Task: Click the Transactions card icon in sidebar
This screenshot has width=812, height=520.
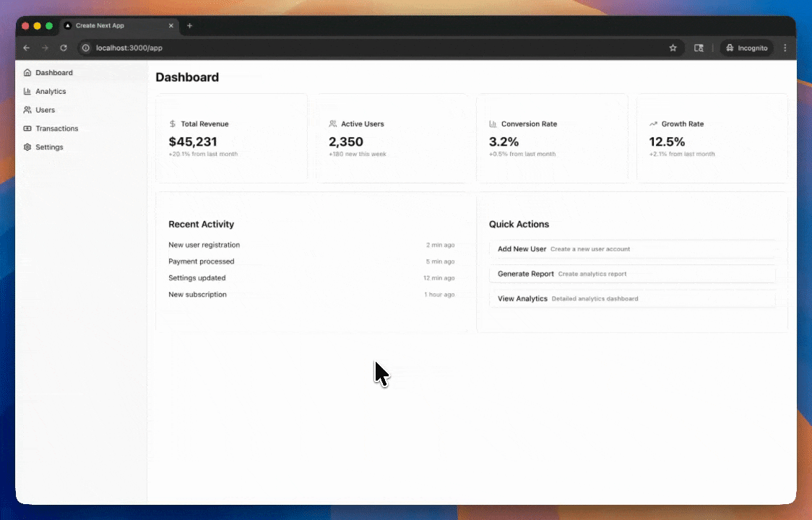Action: pos(27,129)
